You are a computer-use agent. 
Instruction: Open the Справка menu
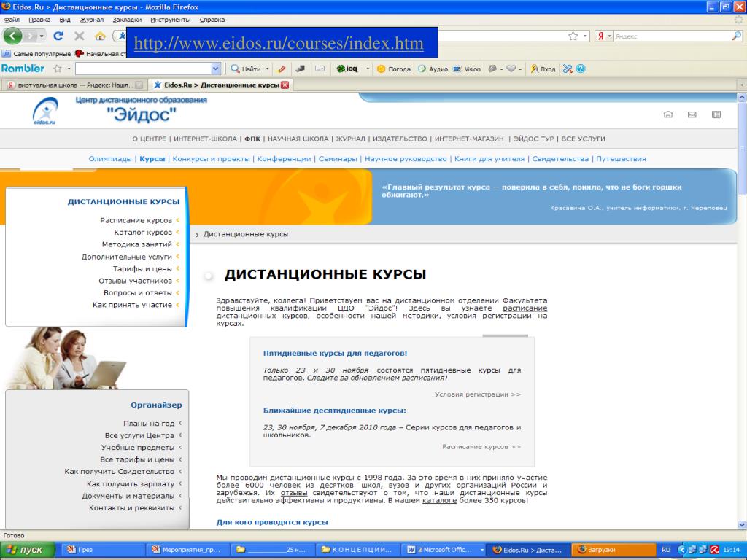pos(212,20)
